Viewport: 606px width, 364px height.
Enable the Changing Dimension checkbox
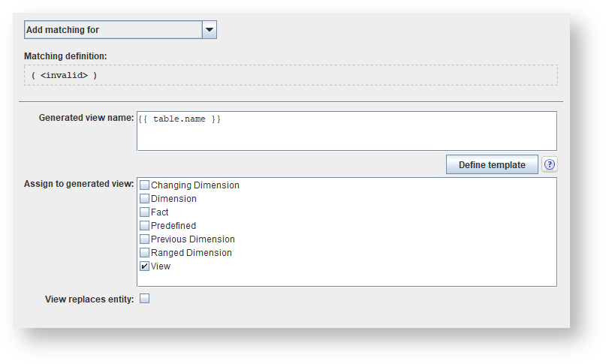tap(145, 185)
